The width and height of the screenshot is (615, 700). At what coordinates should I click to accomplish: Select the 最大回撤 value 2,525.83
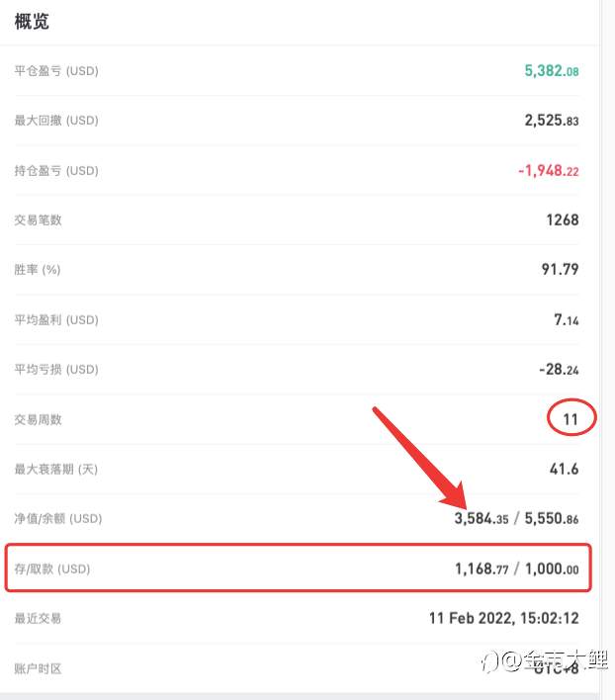click(551, 120)
